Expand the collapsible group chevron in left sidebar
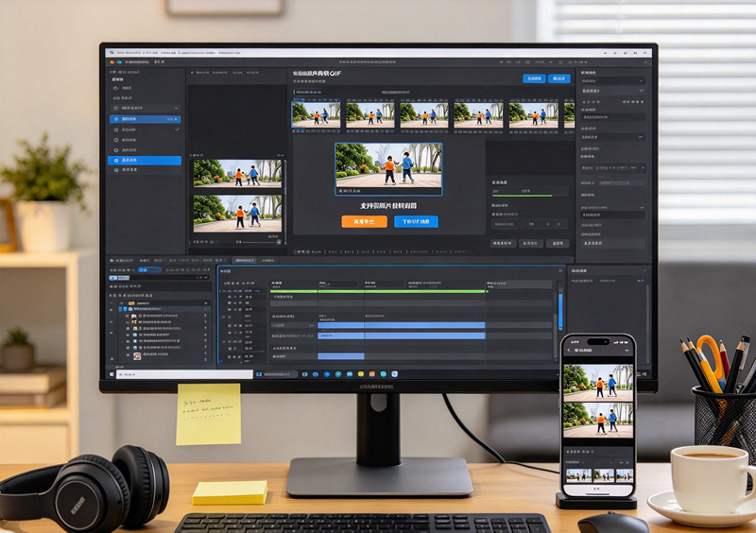The width and height of the screenshot is (756, 533). coord(177,108)
